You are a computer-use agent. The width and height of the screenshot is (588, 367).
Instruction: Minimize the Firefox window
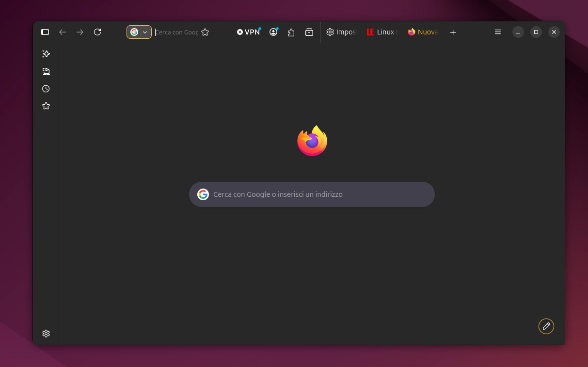(x=518, y=32)
